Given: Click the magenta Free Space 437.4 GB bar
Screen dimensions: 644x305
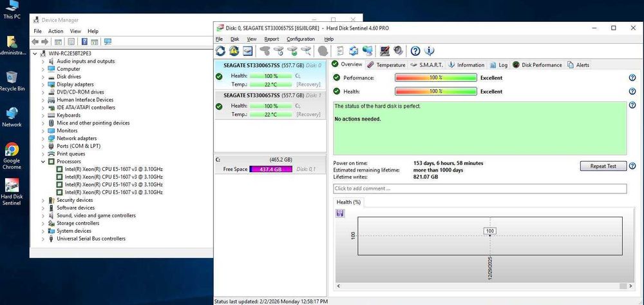Looking at the screenshot, I should tap(271, 169).
